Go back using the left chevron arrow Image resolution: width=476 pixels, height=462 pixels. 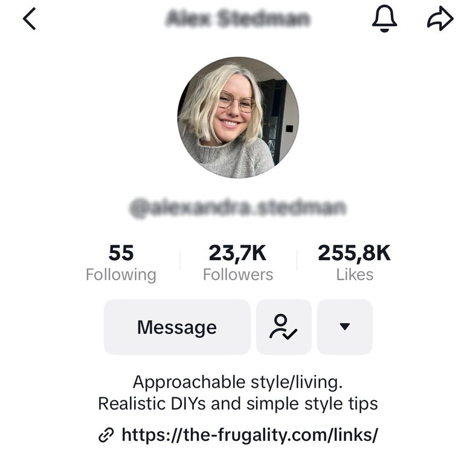coord(30,19)
